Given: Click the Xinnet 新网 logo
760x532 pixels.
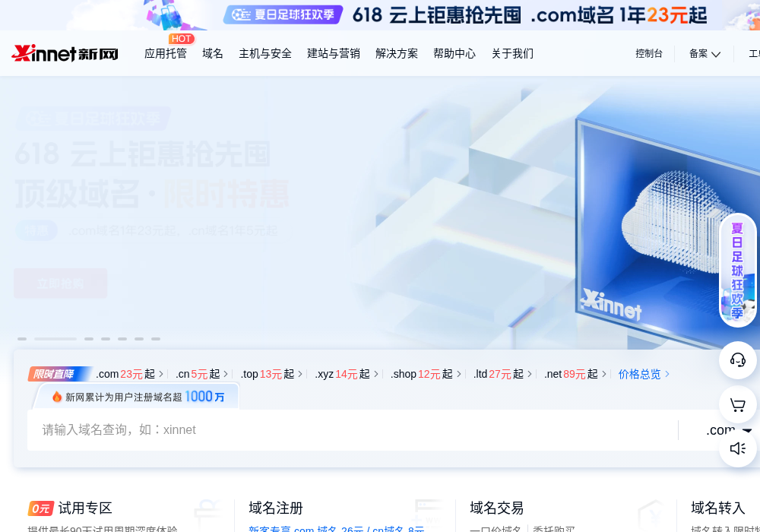Looking at the screenshot, I should tap(65, 53).
